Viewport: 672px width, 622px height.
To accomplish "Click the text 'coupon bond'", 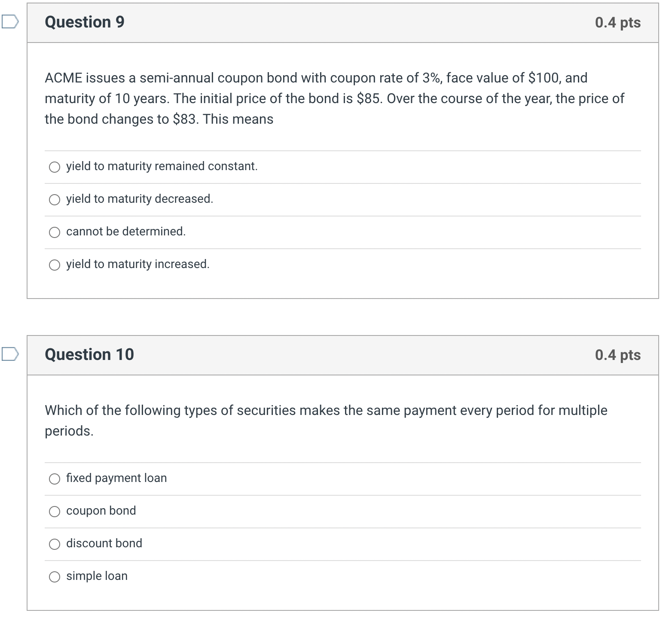I will (101, 511).
